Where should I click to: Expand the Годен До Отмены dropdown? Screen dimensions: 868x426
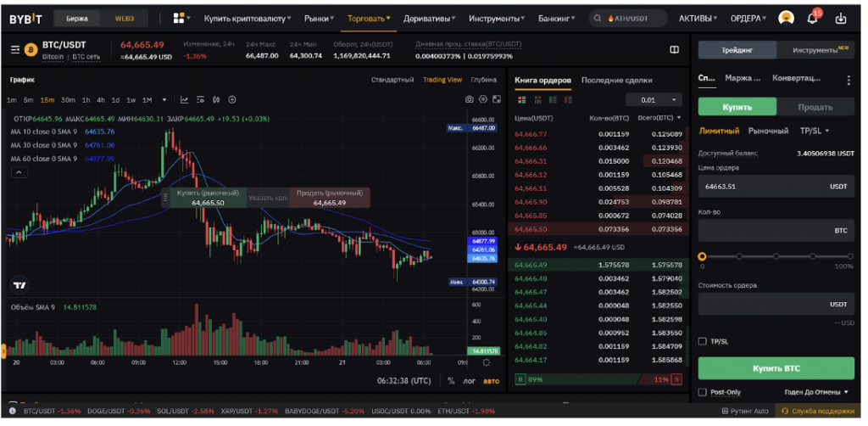click(x=816, y=392)
